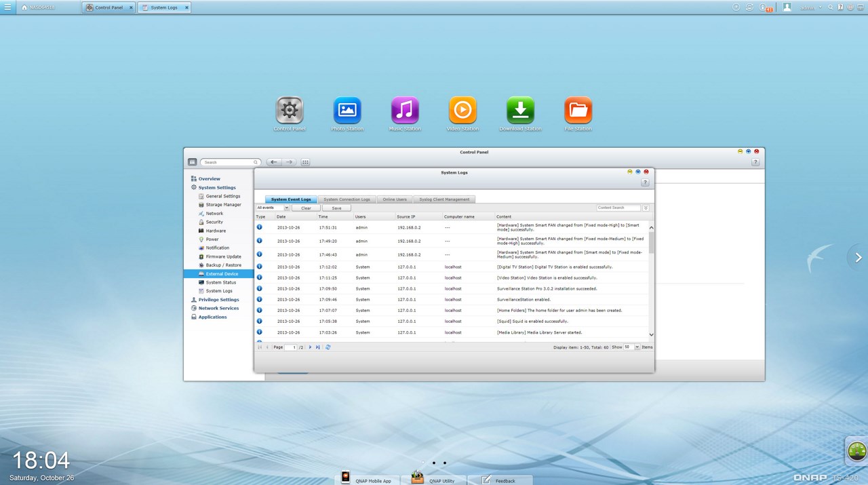Click the desktop preferences monitor icon
Screen dimensions: 868x485
tap(860, 7)
